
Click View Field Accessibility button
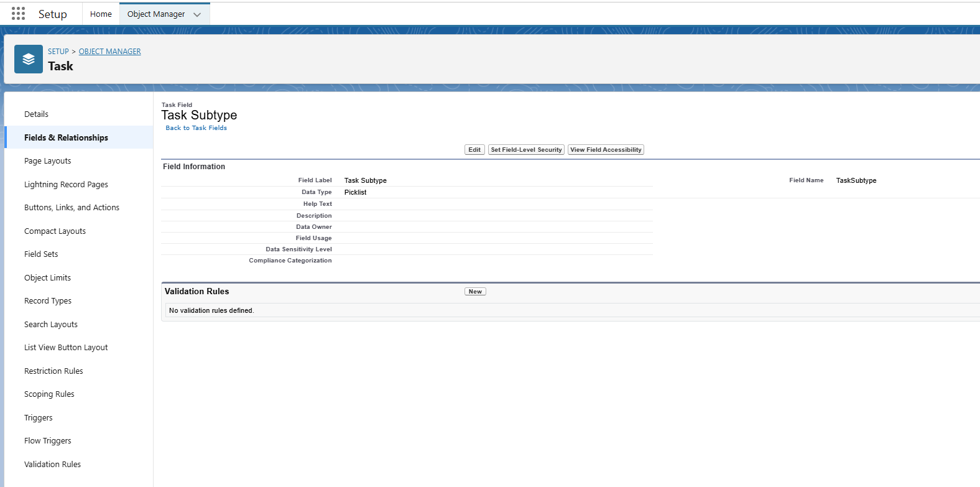[x=606, y=150]
